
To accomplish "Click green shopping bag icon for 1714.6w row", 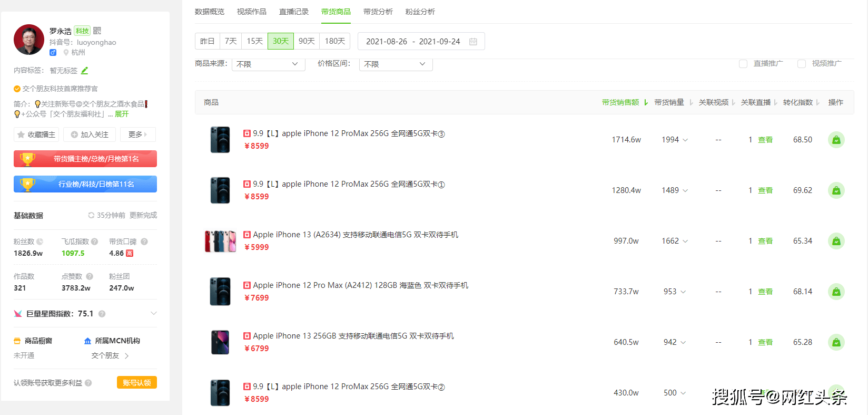I will 836,140.
